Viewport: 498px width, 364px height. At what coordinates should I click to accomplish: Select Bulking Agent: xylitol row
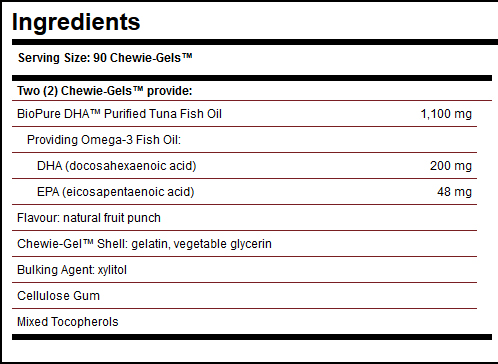244,270
